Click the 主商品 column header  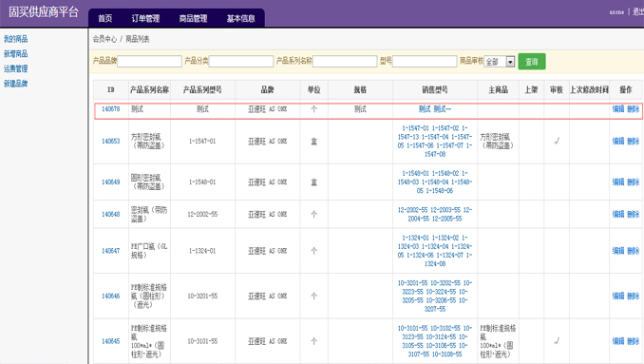(x=498, y=89)
